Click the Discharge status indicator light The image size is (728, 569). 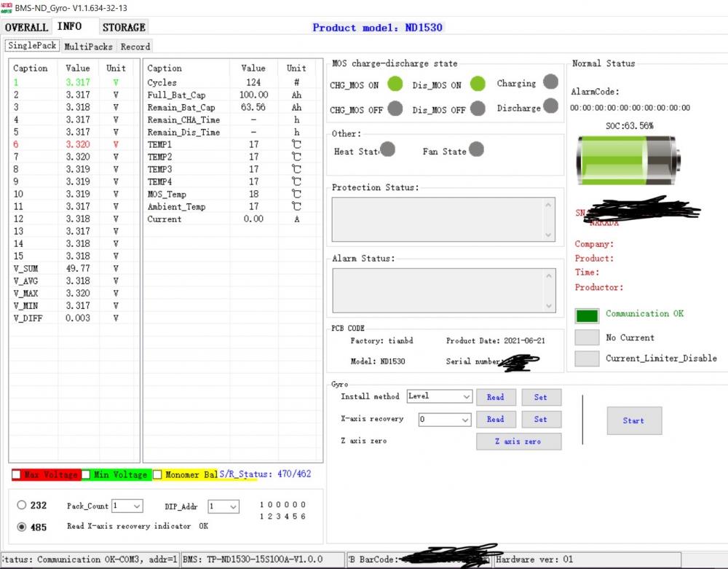(550, 106)
